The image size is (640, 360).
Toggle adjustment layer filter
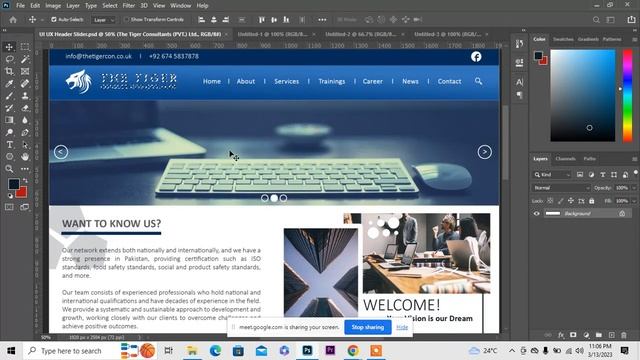coord(591,175)
